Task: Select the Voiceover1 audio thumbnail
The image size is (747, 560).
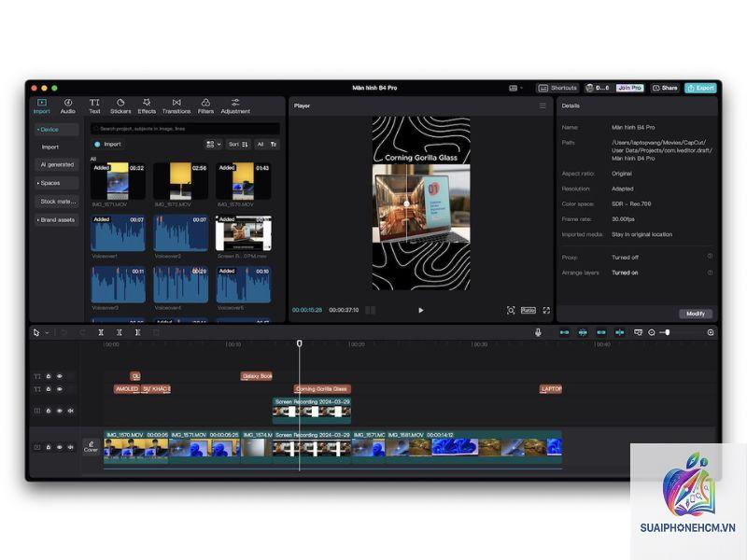Action: [118, 233]
